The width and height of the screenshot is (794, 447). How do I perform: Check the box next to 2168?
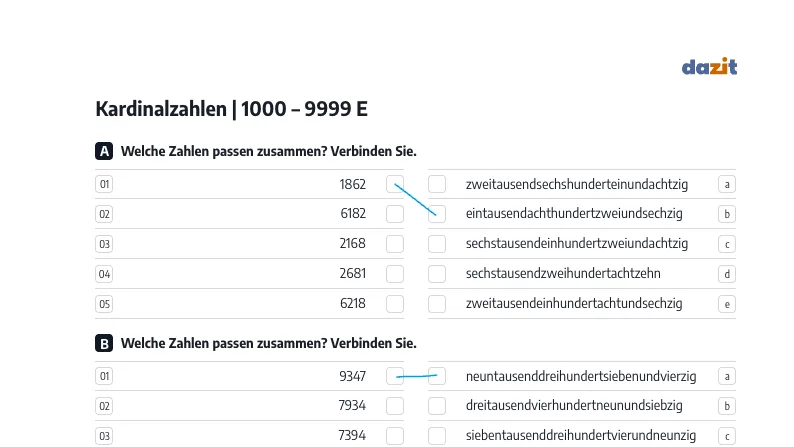395,243
